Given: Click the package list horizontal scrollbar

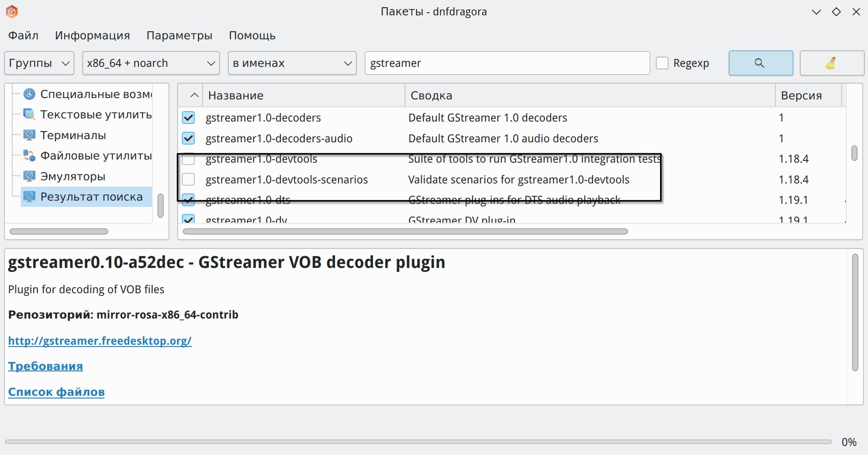Looking at the screenshot, I should tap(405, 232).
